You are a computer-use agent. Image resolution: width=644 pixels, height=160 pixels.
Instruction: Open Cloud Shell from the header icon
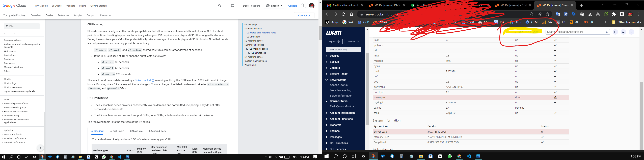coord(232,6)
